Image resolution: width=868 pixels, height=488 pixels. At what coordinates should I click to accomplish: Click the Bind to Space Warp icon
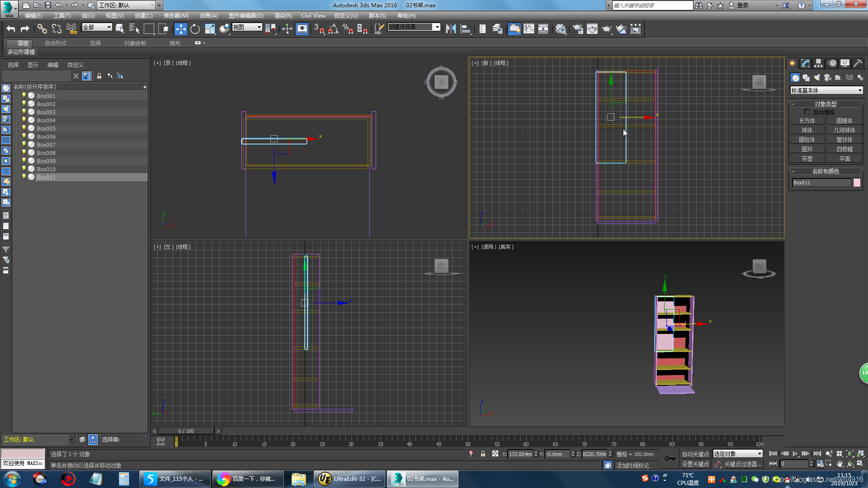coord(71,29)
